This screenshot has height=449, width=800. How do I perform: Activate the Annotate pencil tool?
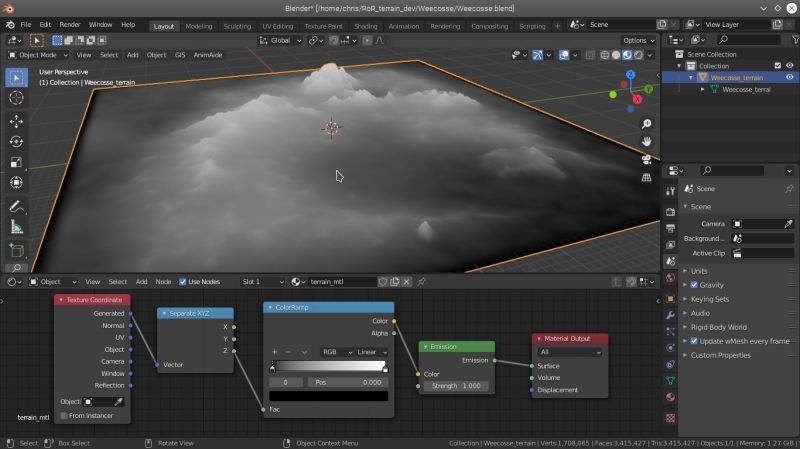(x=16, y=207)
